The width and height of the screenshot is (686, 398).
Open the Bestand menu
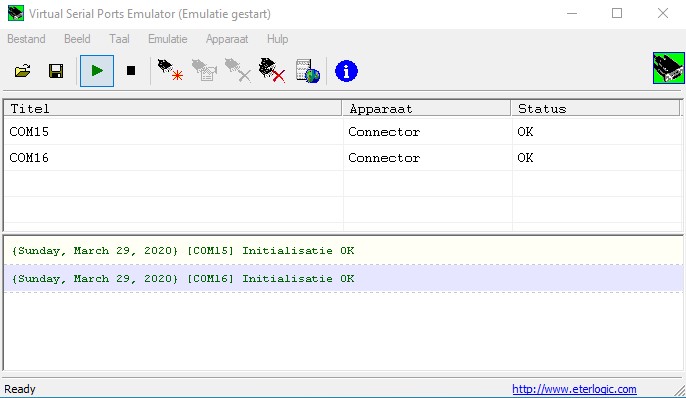(26, 39)
